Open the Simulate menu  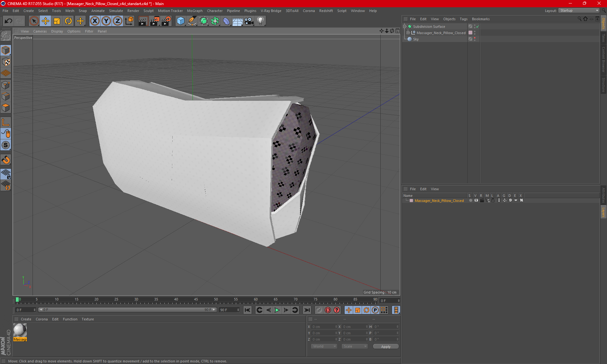click(116, 11)
